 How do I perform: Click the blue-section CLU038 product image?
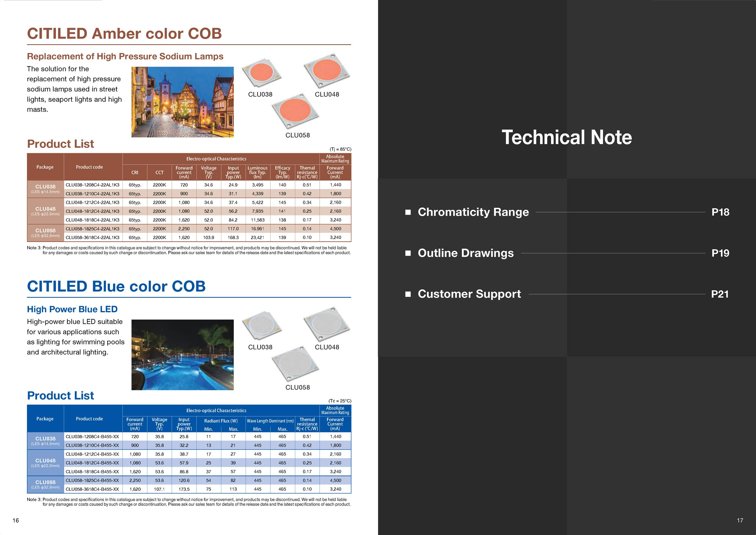[262, 325]
